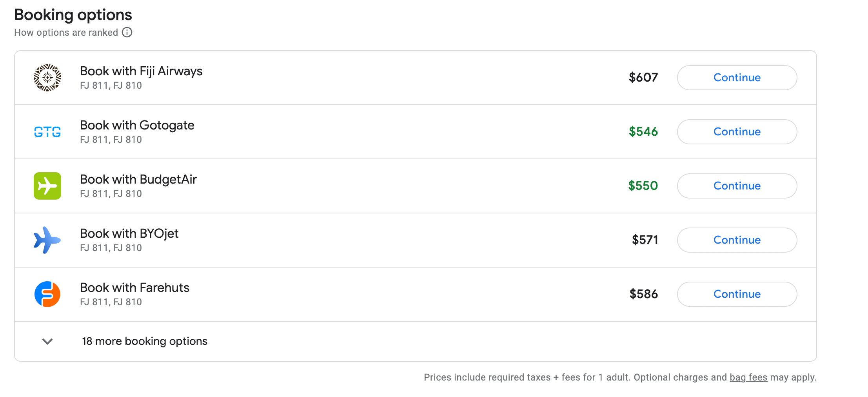
Task: Continue with Gotogate at $546
Action: 737,132
